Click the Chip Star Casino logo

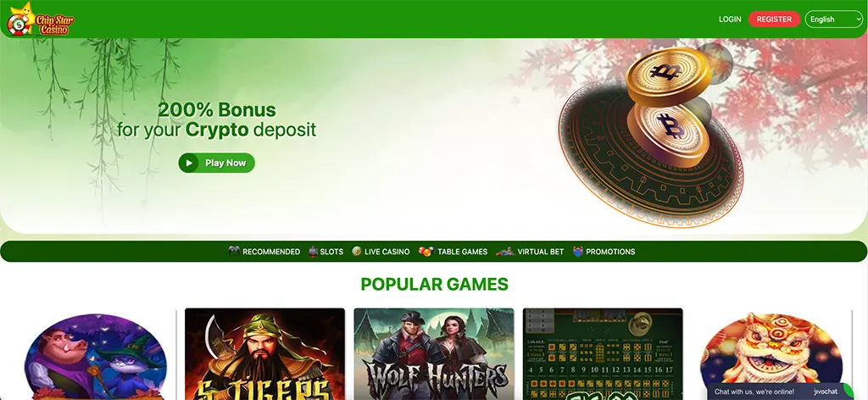pos(40,19)
